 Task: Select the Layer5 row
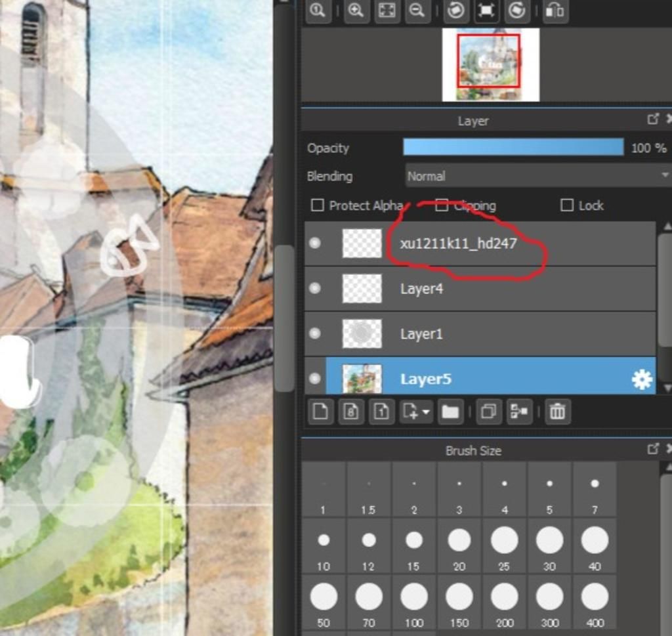pos(480,376)
